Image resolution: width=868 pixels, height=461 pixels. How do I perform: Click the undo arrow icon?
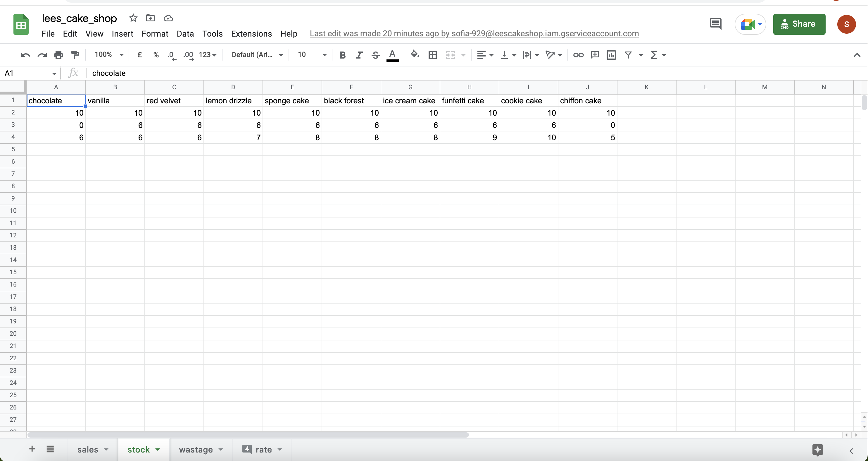(25, 55)
